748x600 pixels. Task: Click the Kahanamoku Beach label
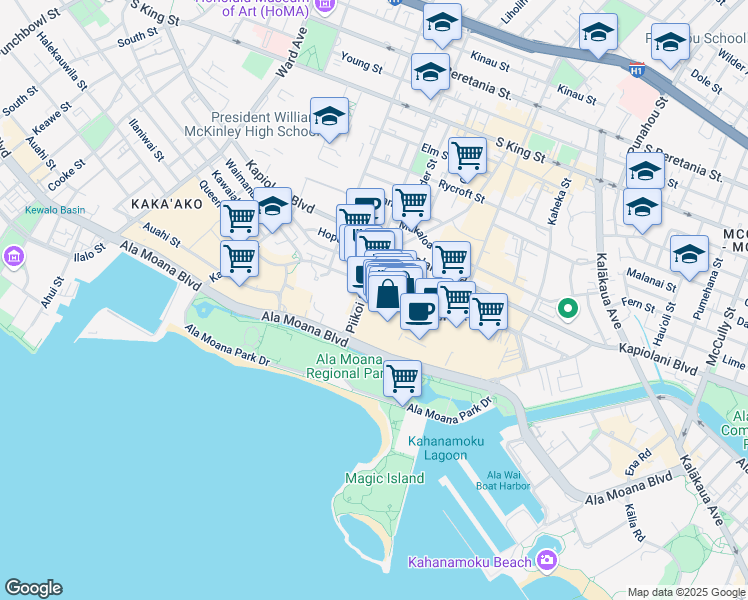click(x=469, y=562)
